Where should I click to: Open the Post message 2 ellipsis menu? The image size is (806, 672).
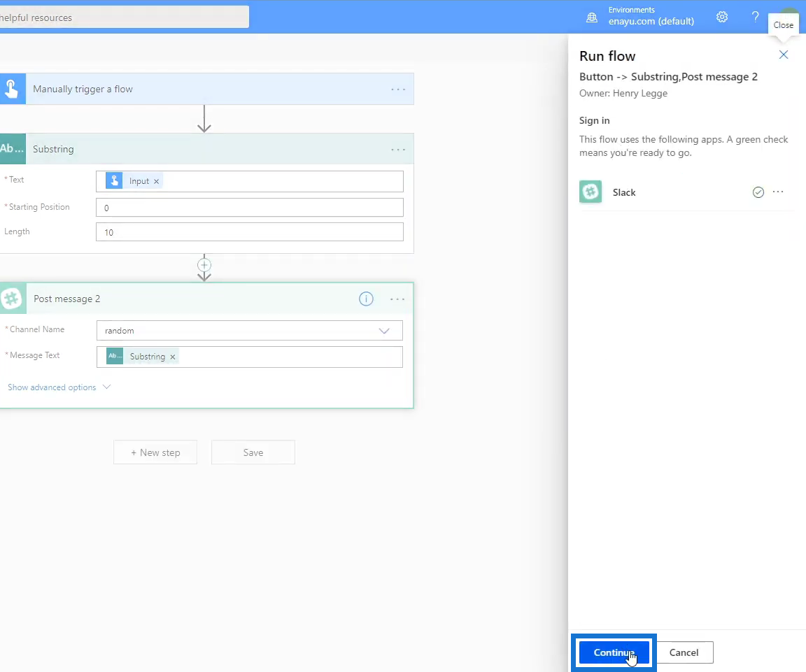(x=397, y=299)
